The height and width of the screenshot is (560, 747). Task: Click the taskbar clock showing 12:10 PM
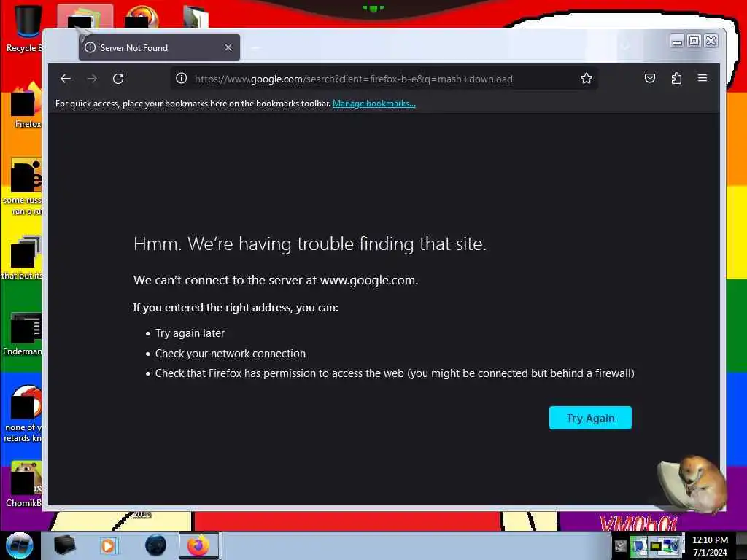[710, 545]
